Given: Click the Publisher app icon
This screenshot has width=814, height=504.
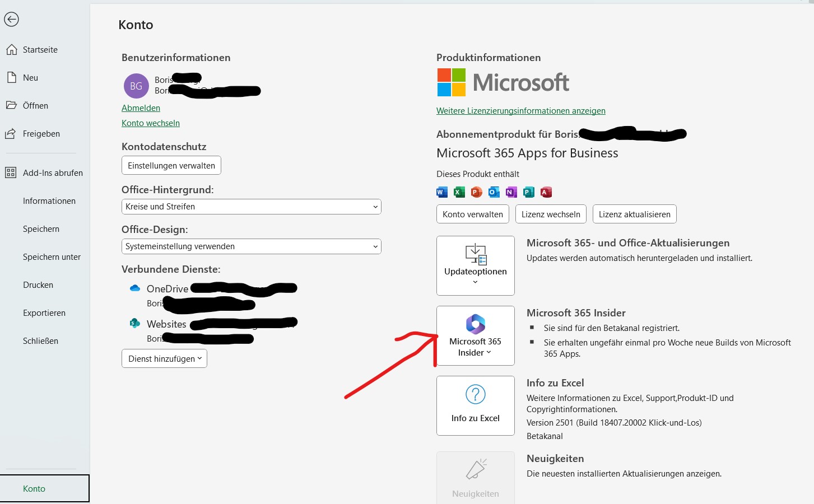Looking at the screenshot, I should [528, 192].
